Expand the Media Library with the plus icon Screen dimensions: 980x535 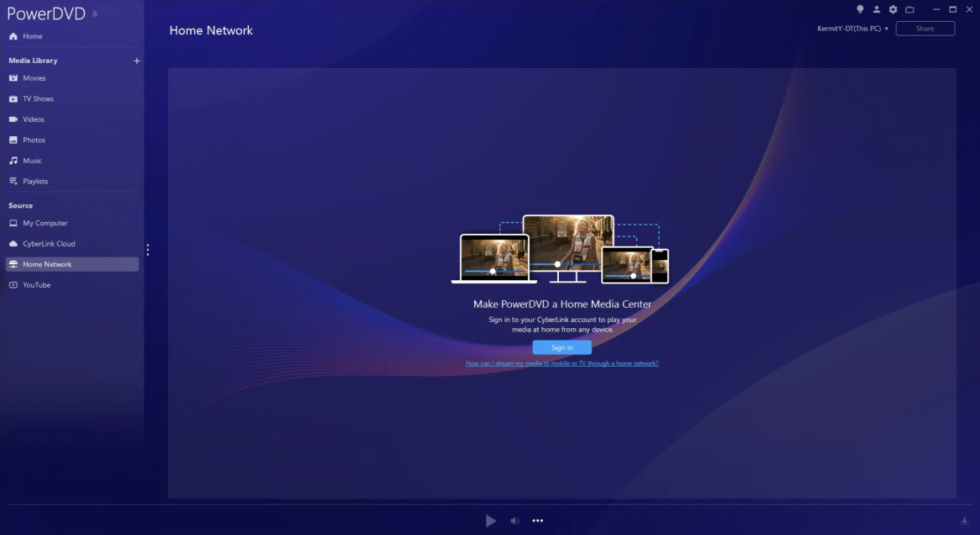tap(136, 60)
